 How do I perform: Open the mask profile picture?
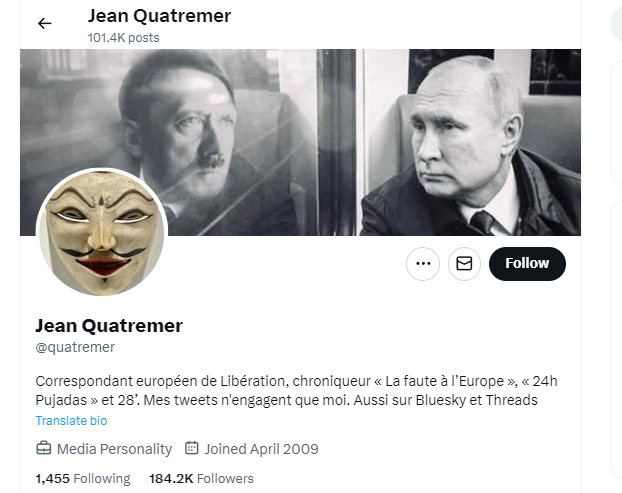[x=102, y=232]
